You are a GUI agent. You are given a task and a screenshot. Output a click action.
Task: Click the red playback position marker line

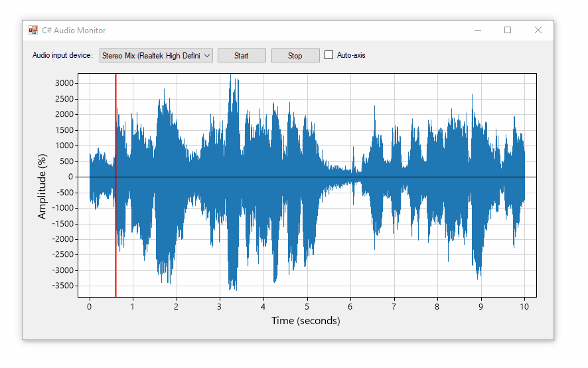pyautogui.click(x=115, y=185)
